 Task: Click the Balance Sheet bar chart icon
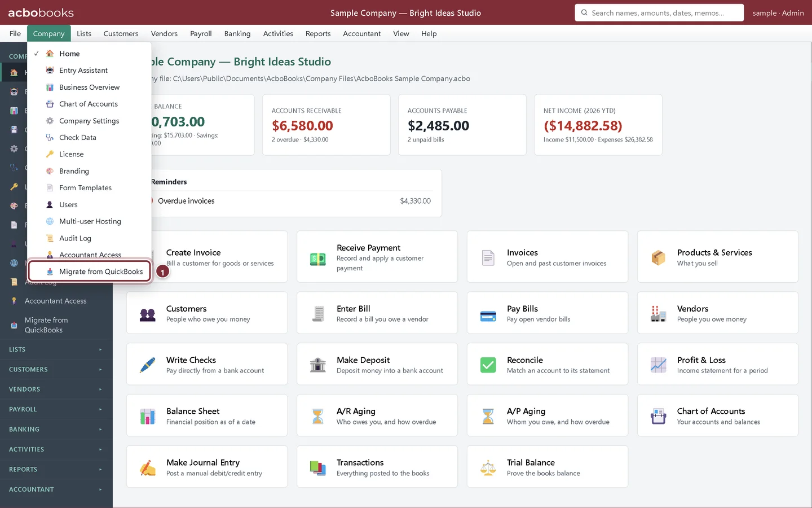[148, 417]
